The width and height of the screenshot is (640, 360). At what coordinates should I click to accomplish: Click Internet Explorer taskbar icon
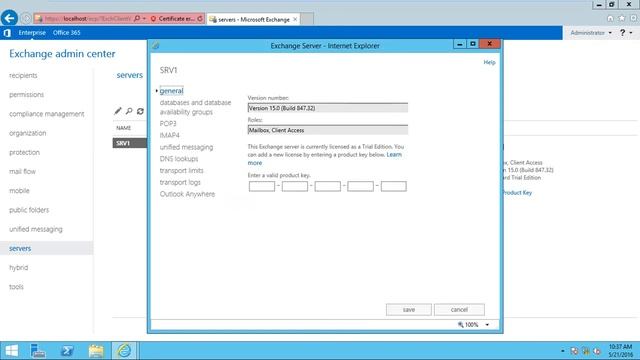tap(124, 351)
